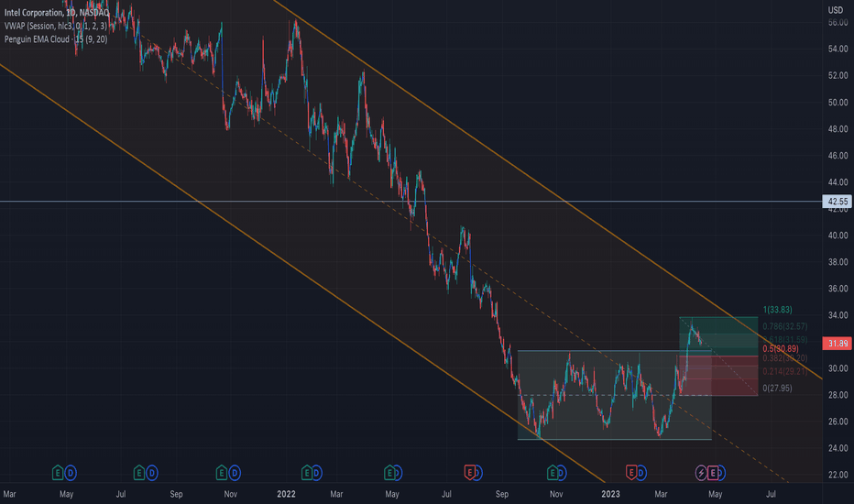The image size is (854, 504).
Task: Click the 56.00 price scale value
Action: (838, 22)
